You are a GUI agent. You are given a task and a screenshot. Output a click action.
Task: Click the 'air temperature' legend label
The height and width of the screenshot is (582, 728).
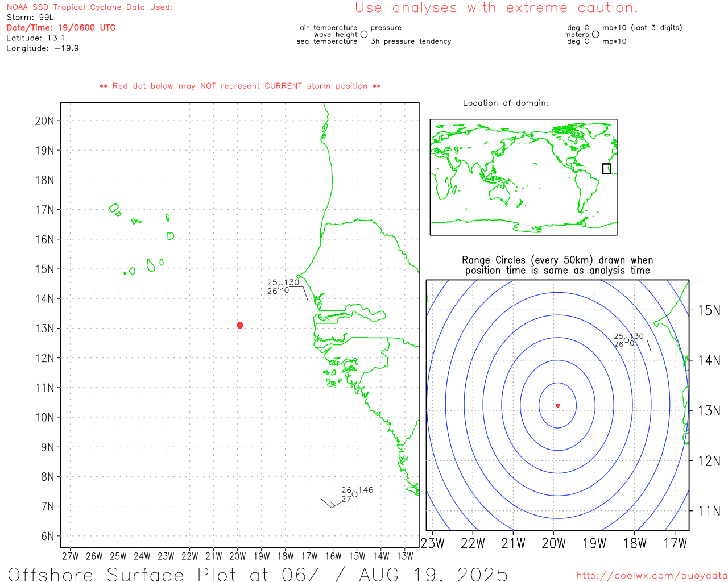[329, 28]
